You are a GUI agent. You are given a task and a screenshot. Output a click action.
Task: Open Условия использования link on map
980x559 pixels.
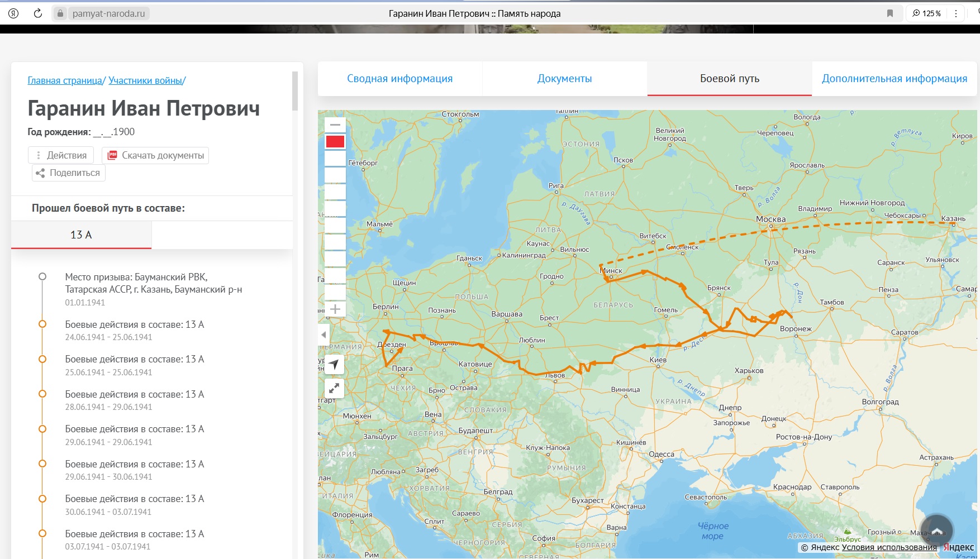tap(889, 547)
